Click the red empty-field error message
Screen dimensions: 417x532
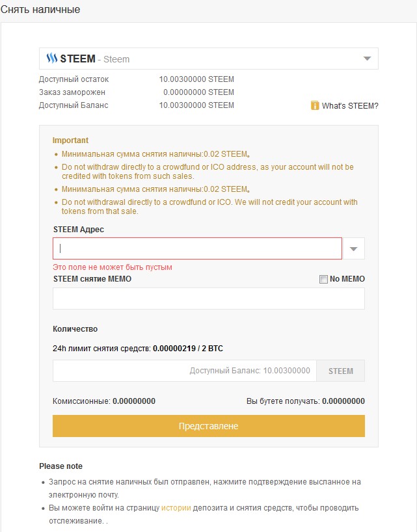click(x=113, y=267)
